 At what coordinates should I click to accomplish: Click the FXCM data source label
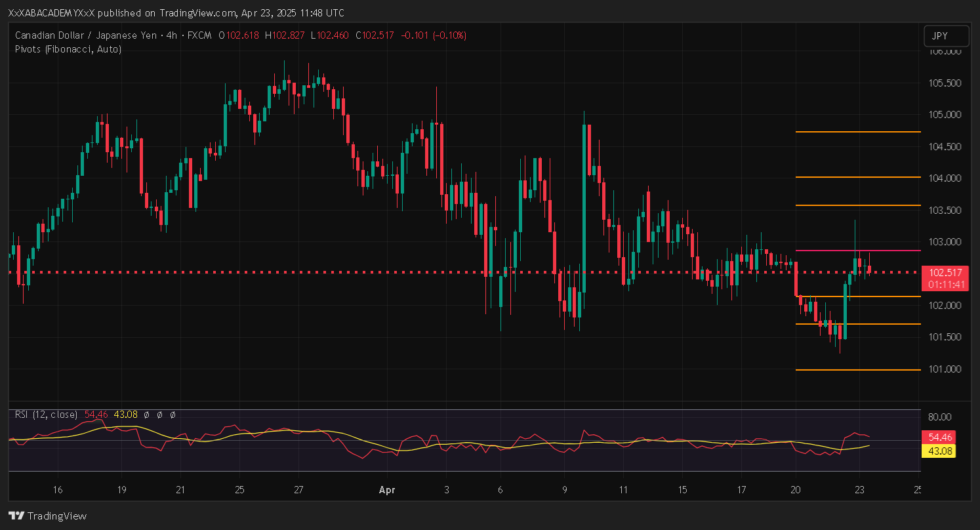[199, 35]
